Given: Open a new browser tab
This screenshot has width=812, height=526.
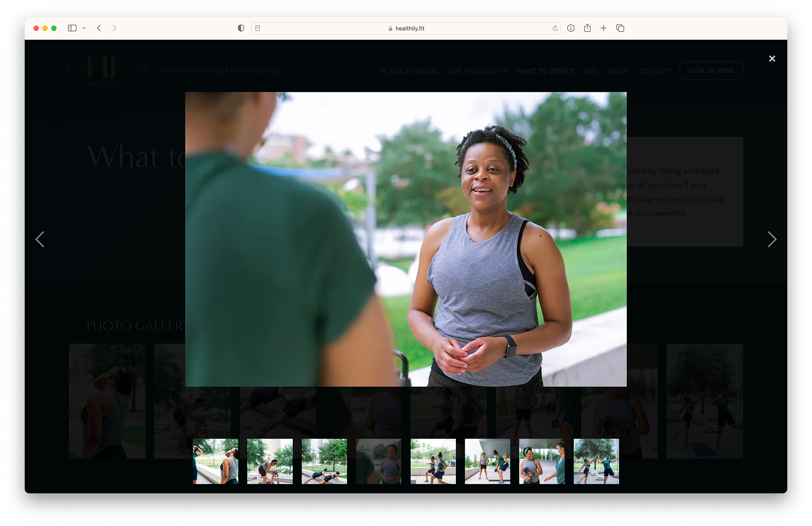Looking at the screenshot, I should pos(604,28).
